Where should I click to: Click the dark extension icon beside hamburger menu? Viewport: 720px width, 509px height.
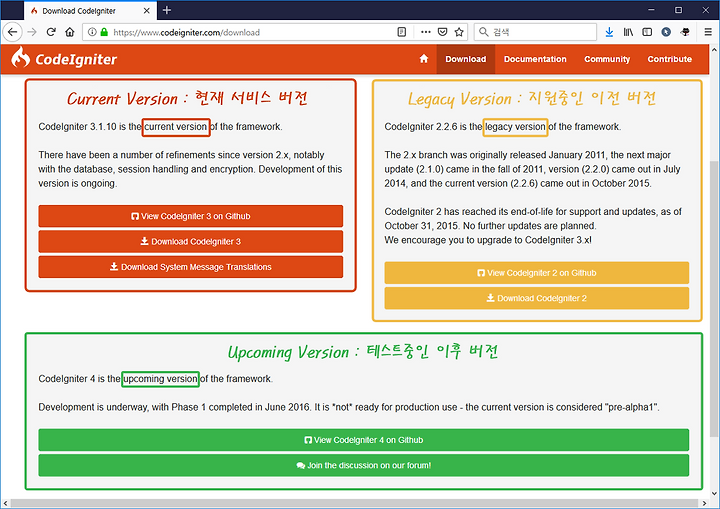[x=685, y=32]
